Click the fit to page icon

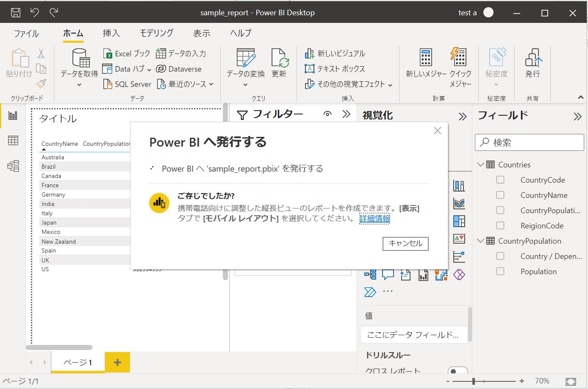(571, 381)
